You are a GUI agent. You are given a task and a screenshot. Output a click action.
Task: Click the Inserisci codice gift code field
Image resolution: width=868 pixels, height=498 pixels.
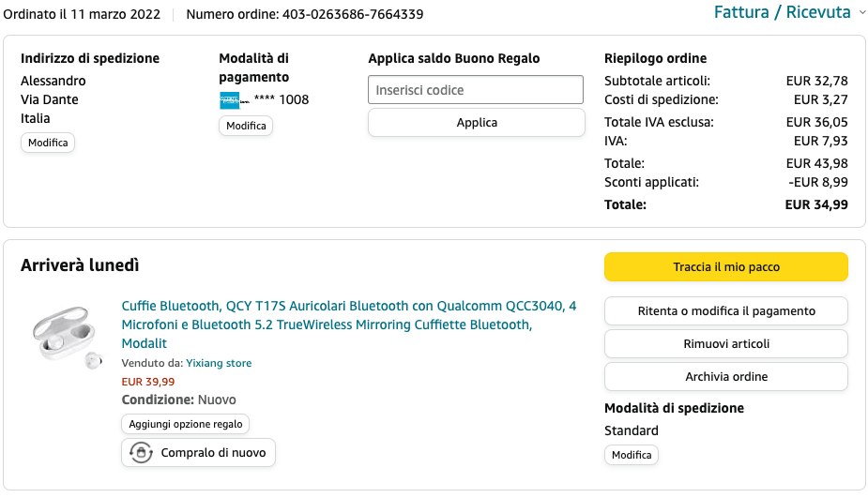(x=476, y=90)
